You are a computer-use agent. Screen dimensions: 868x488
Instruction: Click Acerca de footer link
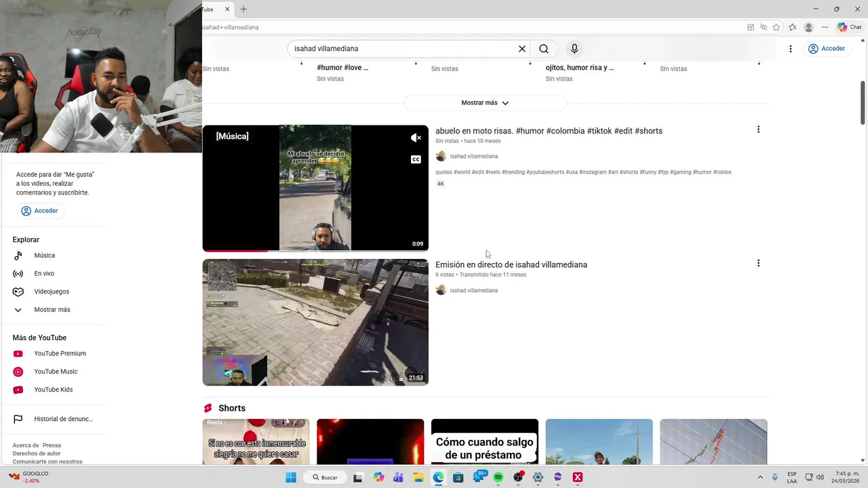25,445
